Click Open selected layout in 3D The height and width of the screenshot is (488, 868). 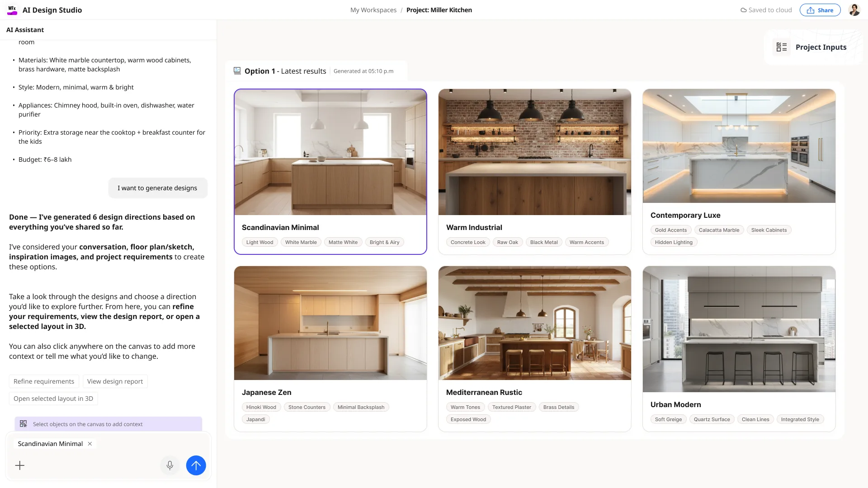click(53, 399)
